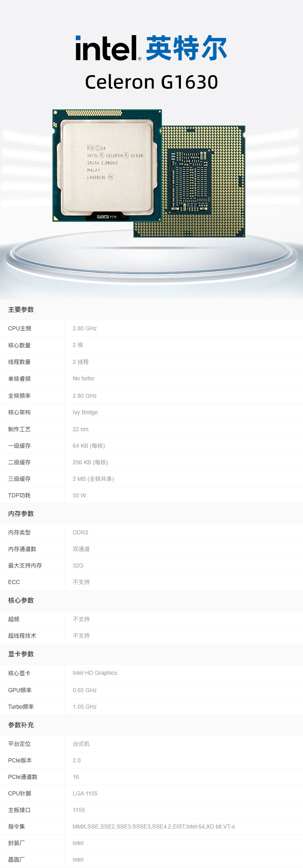
Task: Click the 超线程技术 value 不支持
Action: point(81,636)
